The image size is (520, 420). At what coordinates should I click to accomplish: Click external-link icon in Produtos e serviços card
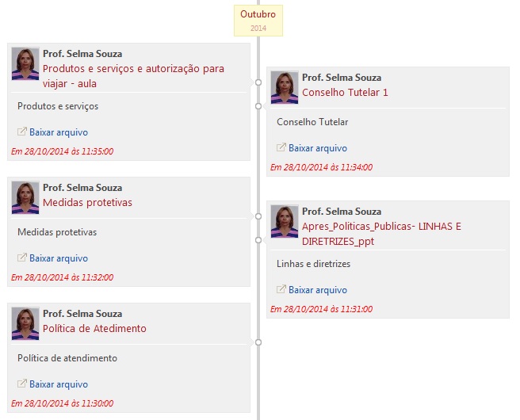[x=22, y=132]
